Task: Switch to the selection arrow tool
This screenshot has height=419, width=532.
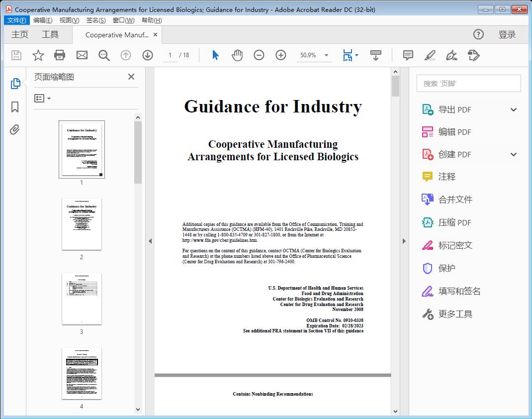Action: 215,55
